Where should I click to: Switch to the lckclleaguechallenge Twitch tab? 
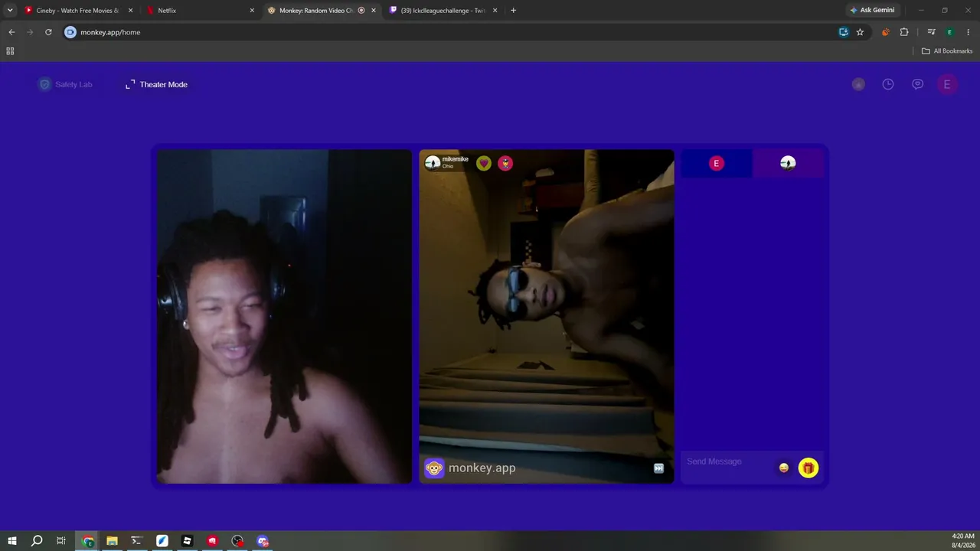point(444,11)
